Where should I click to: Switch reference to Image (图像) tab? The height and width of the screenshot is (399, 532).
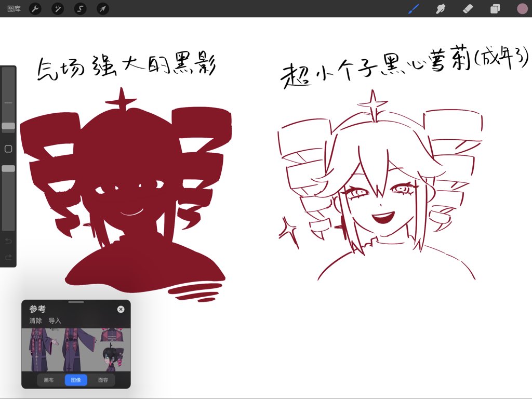coord(76,380)
